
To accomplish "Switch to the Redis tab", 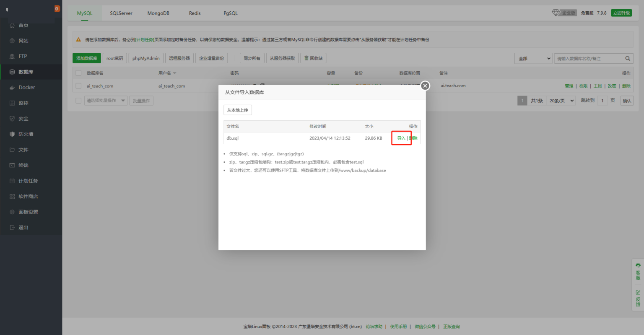I will click(194, 13).
